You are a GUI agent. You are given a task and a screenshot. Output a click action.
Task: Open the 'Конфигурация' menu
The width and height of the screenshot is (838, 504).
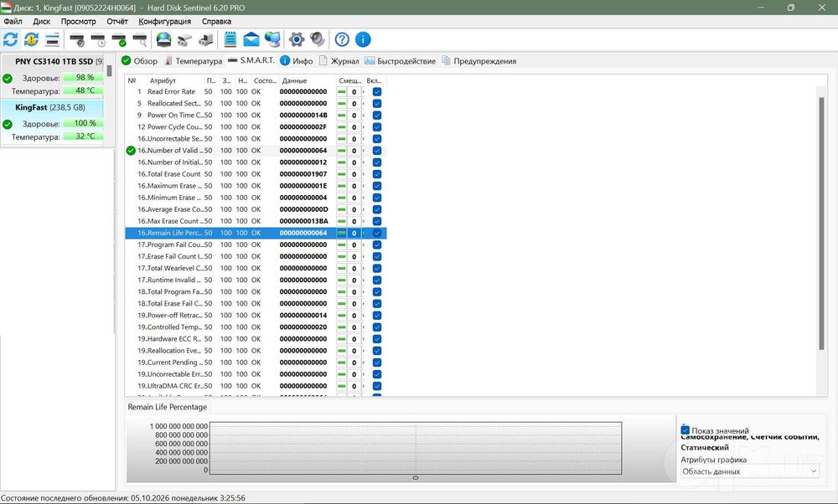pyautogui.click(x=164, y=22)
